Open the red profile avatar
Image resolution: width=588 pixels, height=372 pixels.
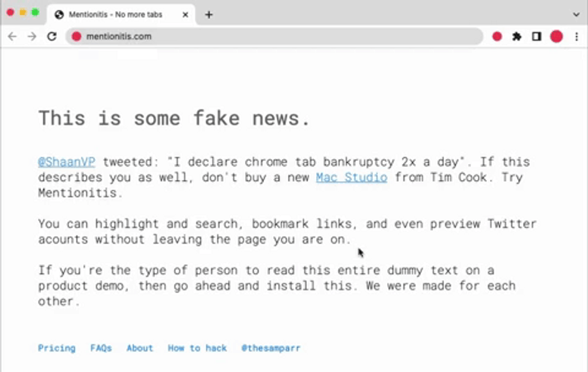click(557, 36)
